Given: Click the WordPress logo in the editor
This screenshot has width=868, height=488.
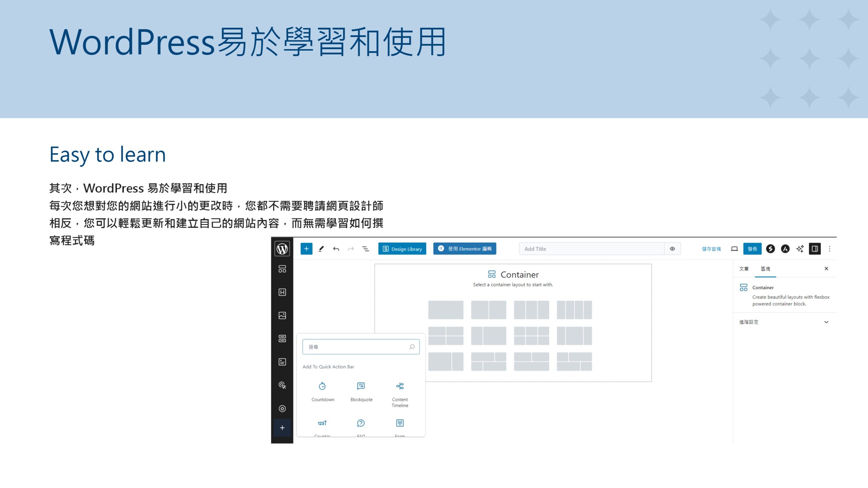Looking at the screenshot, I should point(282,249).
